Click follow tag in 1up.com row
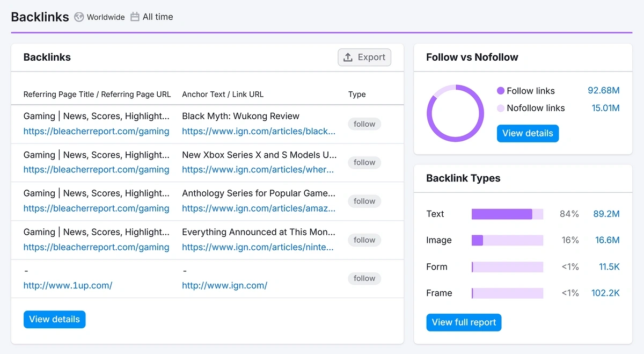Image resolution: width=644 pixels, height=354 pixels. point(364,279)
